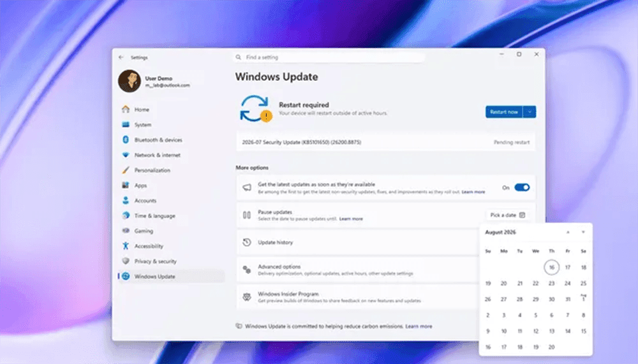This screenshot has height=364, width=638.
Task: Click the Windows Update sidebar icon
Action: (126, 276)
